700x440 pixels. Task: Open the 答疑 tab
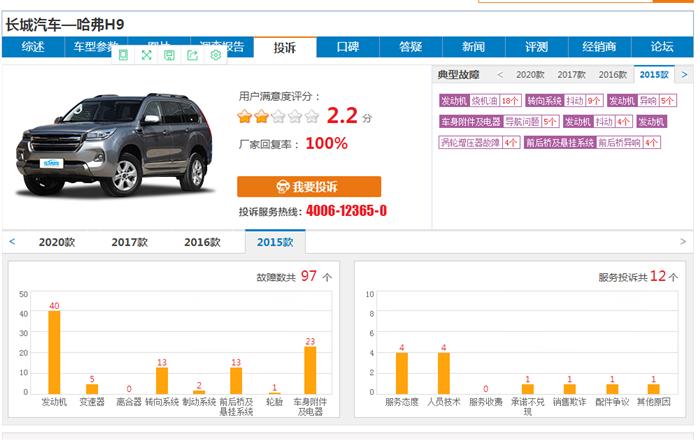click(x=411, y=47)
